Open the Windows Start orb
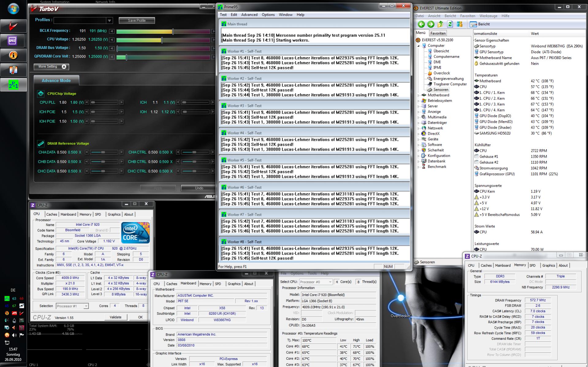 tap(13, 9)
